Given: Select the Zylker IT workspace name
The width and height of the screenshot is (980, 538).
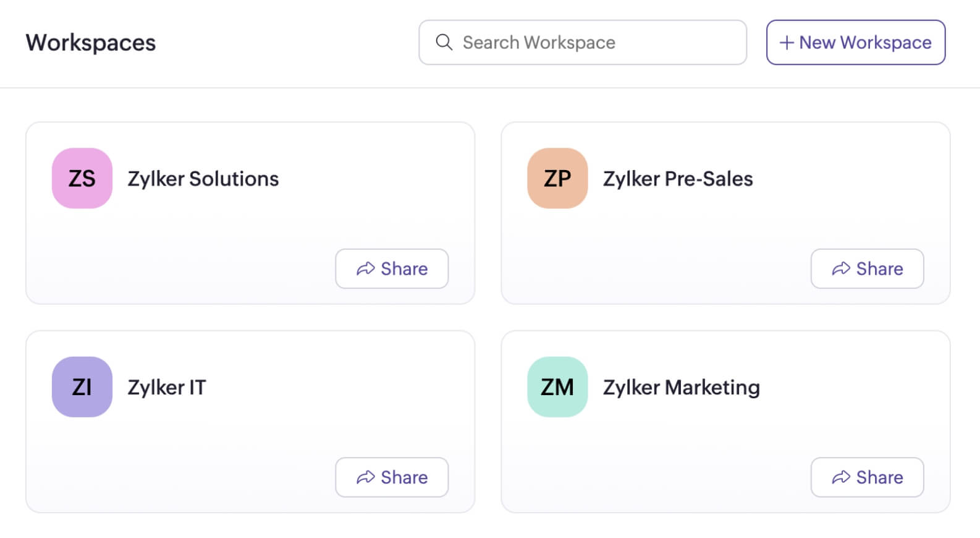Looking at the screenshot, I should (x=167, y=388).
